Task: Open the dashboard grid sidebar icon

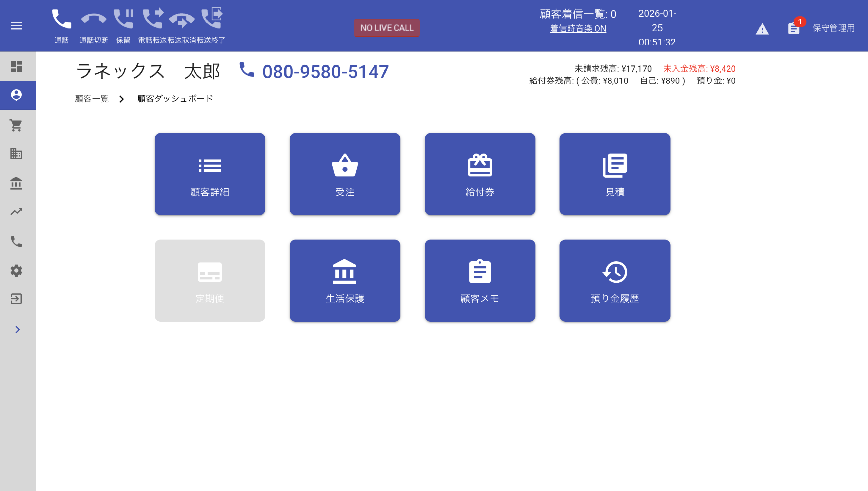Action: click(x=16, y=67)
